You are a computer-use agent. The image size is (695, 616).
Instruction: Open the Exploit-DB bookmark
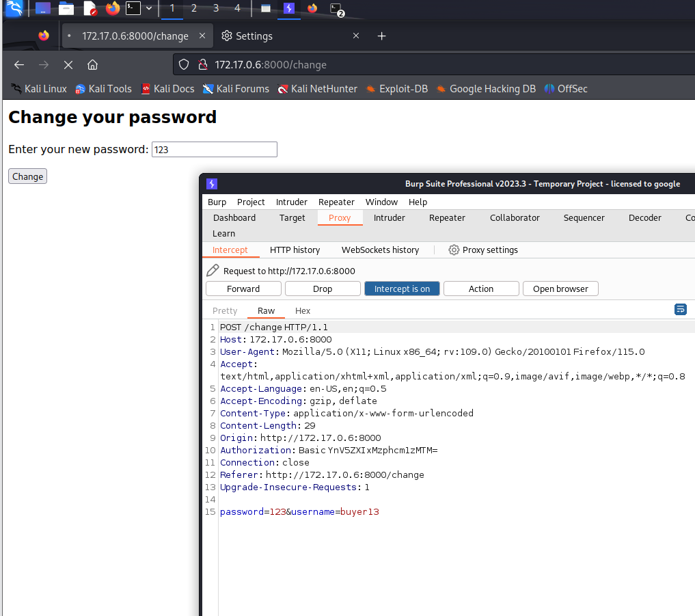tap(396, 89)
